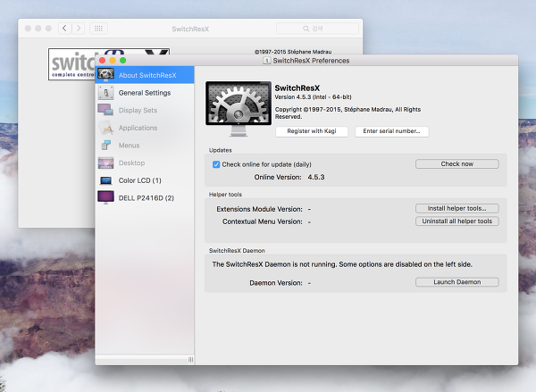The height and width of the screenshot is (392, 536).
Task: Click the SwitchResX bold app name heading
Action: tap(297, 88)
